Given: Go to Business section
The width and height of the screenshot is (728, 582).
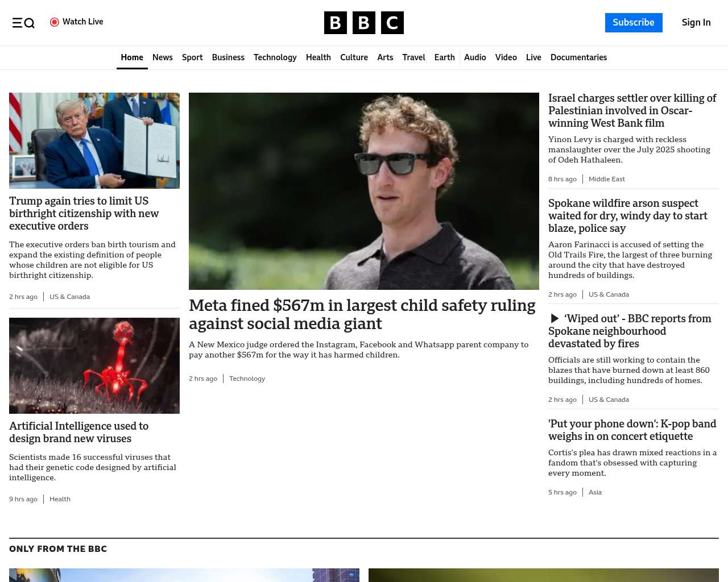Looking at the screenshot, I should tap(228, 57).
